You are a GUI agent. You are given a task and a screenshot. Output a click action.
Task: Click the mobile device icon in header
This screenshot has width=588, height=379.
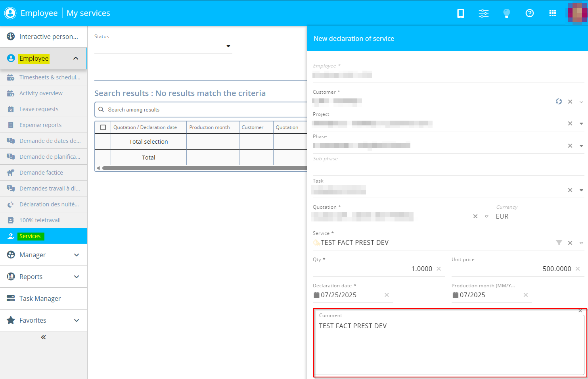pos(460,13)
